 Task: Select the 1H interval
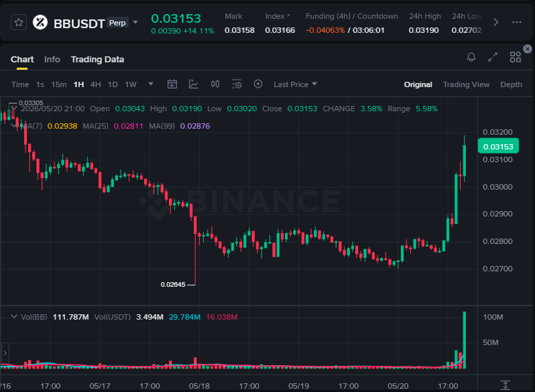click(x=79, y=84)
